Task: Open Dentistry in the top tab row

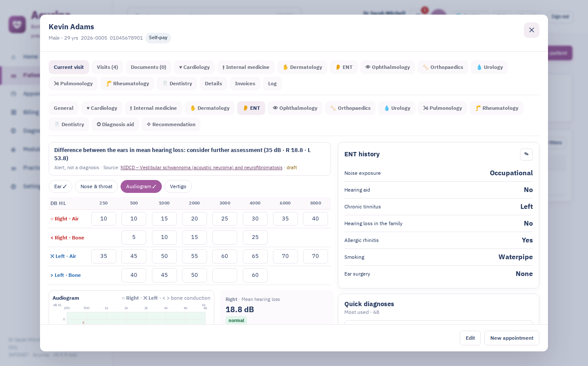Action: (x=177, y=84)
